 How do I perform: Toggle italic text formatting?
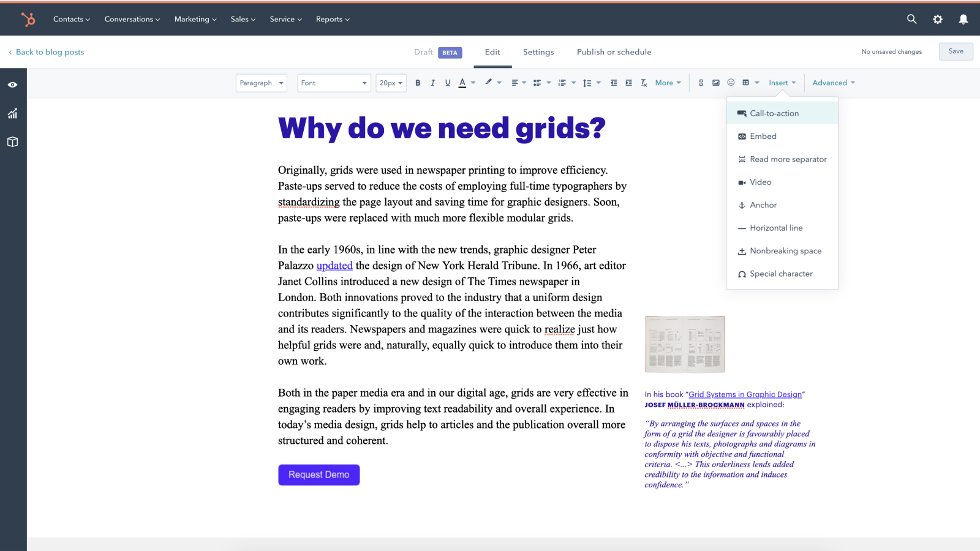tap(432, 83)
